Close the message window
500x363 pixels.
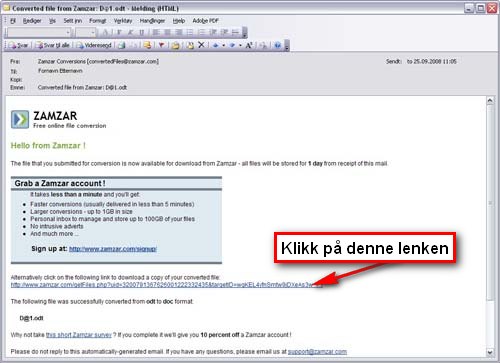492,8
